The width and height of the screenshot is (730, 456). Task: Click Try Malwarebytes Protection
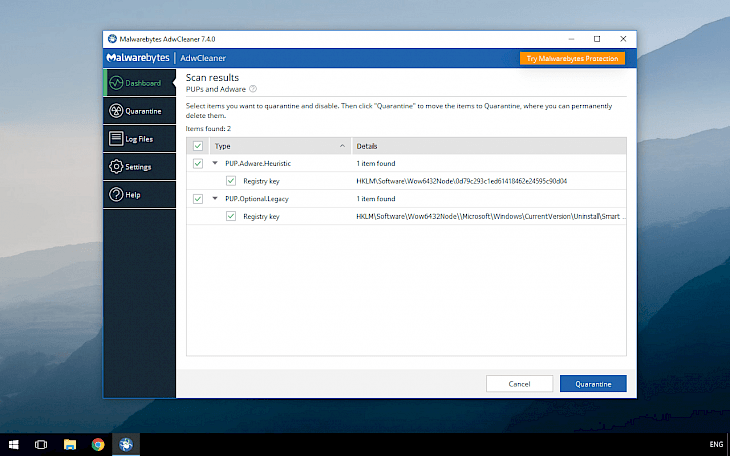coord(572,58)
